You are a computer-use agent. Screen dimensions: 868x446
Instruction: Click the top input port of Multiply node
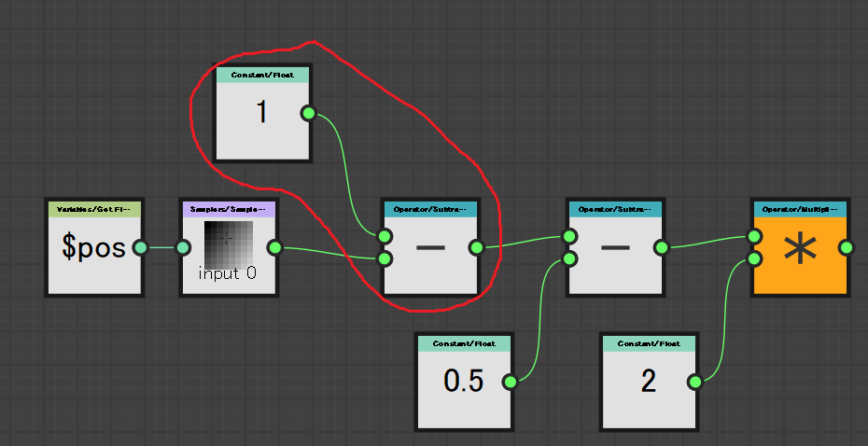coord(754,236)
